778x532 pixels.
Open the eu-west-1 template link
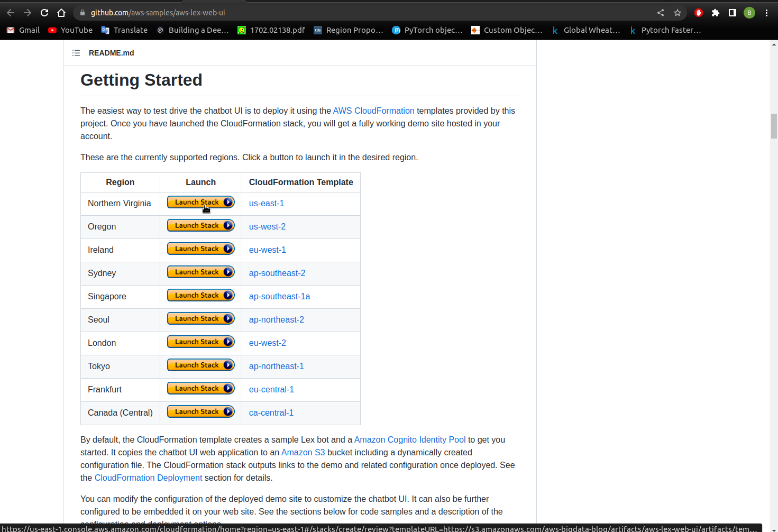268,250
